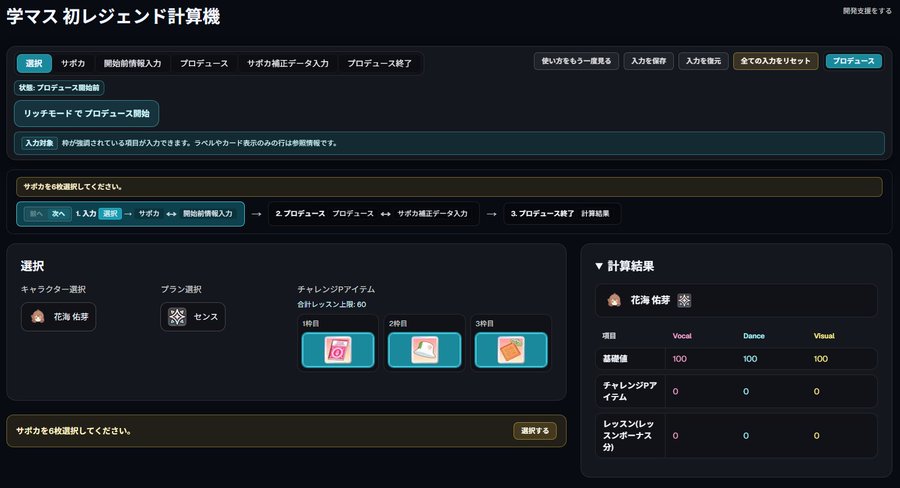Select the 2枠目 hat item card
900x488 pixels.
(424, 350)
